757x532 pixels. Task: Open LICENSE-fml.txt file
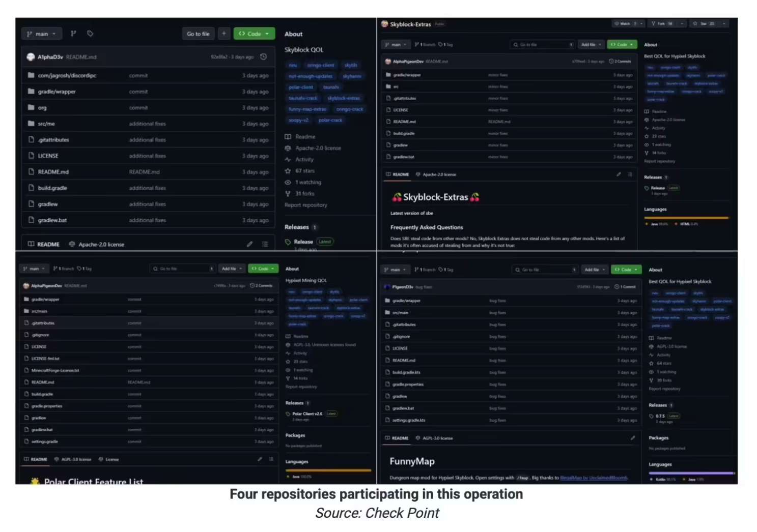pos(45,359)
